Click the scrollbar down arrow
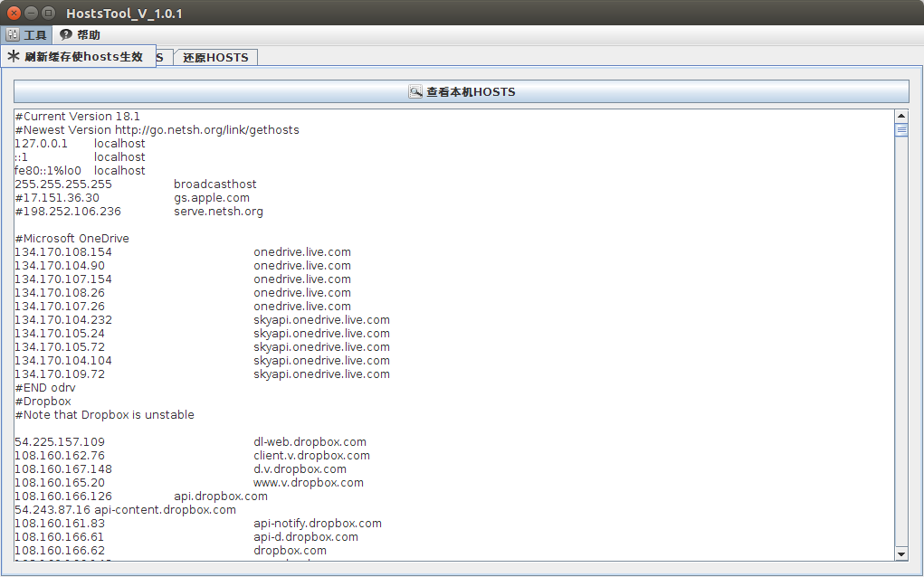 [x=901, y=554]
